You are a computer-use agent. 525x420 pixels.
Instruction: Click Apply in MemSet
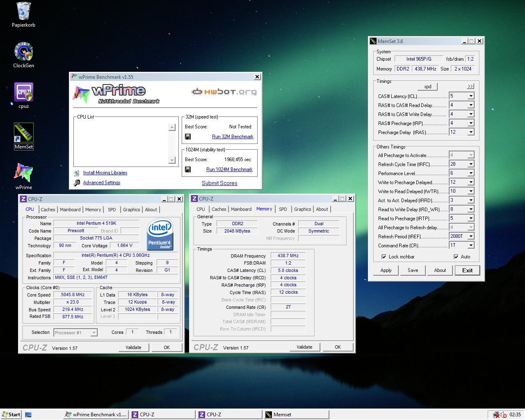386,270
